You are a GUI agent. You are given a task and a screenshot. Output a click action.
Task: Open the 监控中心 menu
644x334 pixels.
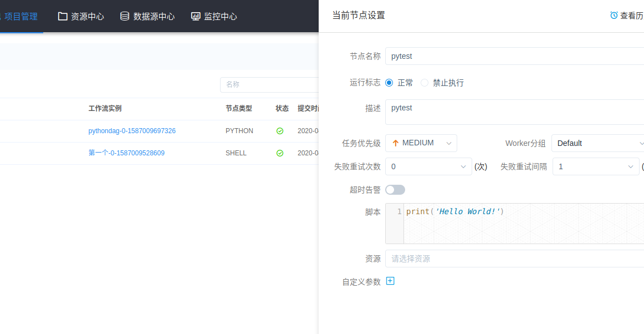(214, 17)
